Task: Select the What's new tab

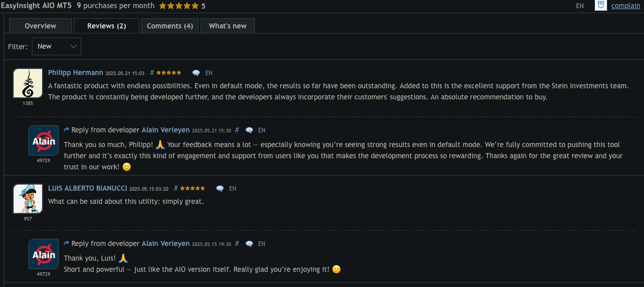Action: [228, 26]
